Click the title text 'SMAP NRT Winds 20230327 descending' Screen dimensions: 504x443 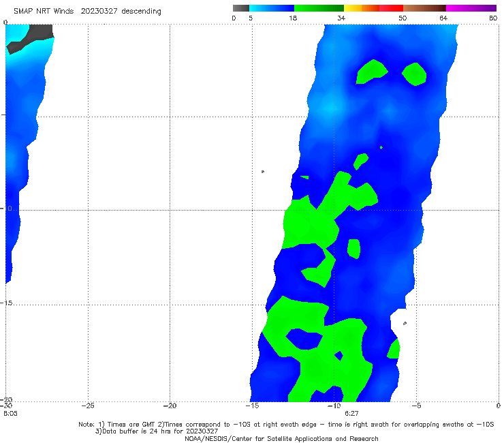pos(87,12)
